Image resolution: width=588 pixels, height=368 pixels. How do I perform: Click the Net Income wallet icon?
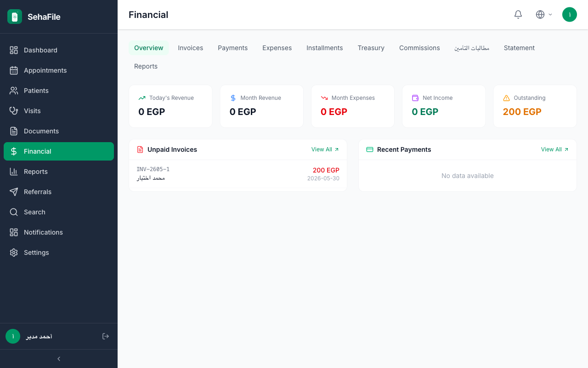[415, 98]
